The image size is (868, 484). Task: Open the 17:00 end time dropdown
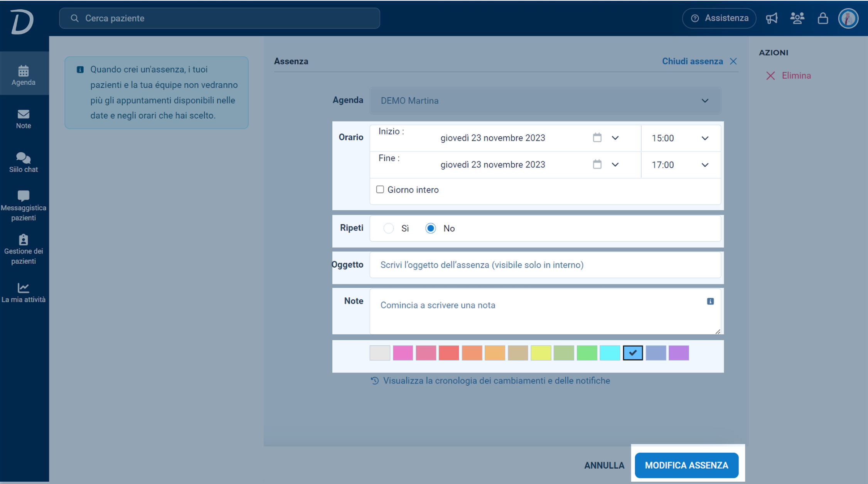[x=681, y=165]
